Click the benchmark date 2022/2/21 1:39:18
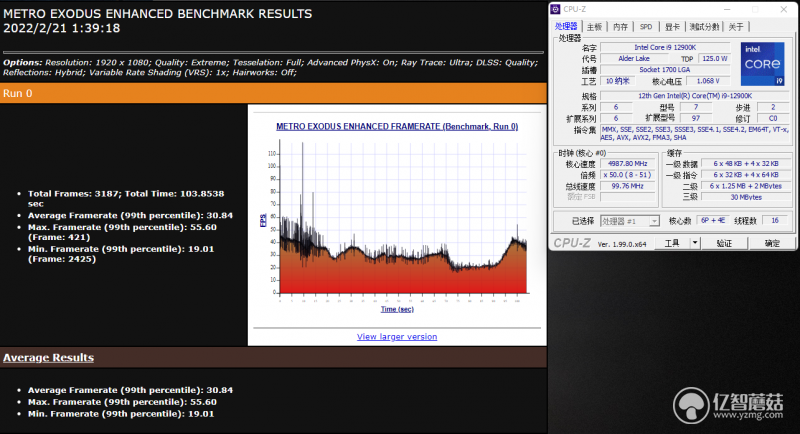 coord(62,29)
